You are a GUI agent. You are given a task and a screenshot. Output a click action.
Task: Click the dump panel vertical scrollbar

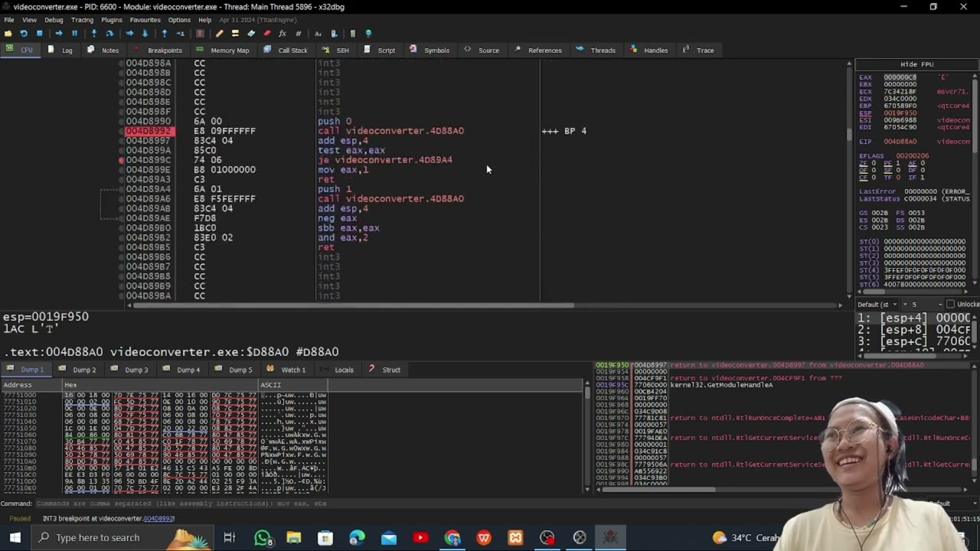click(587, 438)
